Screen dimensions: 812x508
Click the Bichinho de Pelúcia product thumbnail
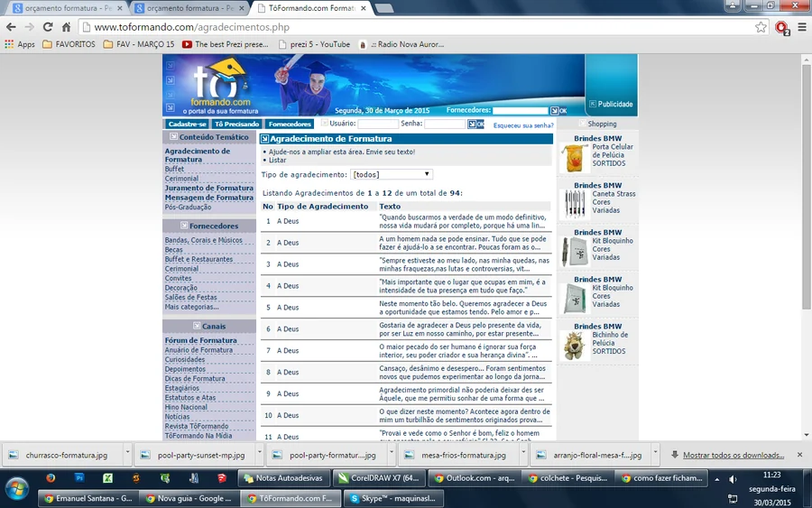(x=575, y=346)
